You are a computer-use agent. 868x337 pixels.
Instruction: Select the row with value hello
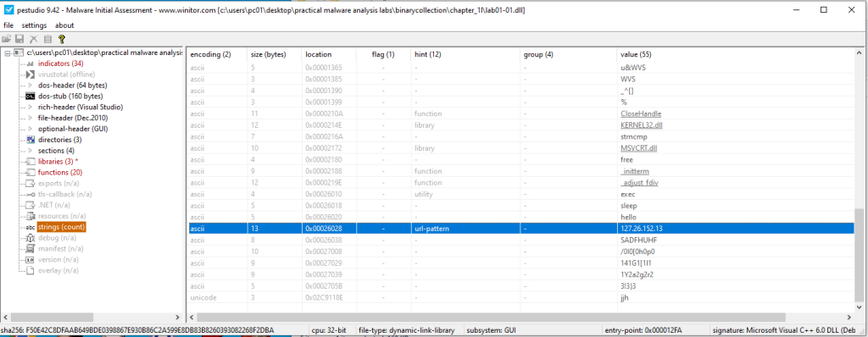pos(521,217)
